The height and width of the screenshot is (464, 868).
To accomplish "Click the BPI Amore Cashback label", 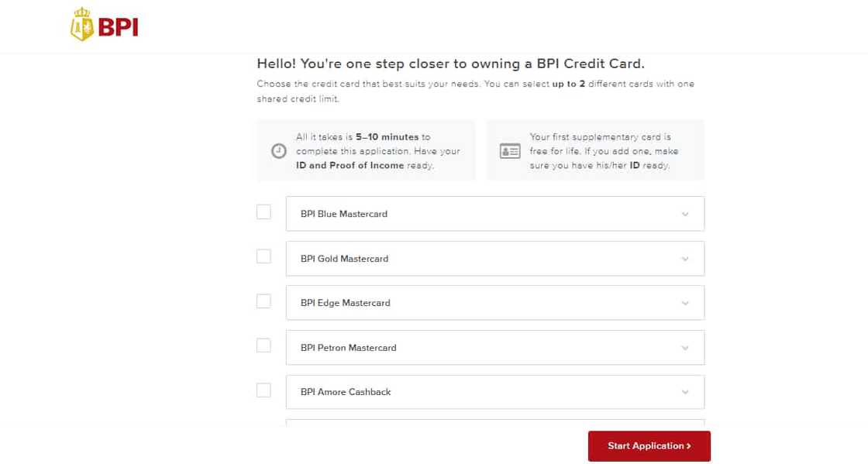I will coord(346,392).
